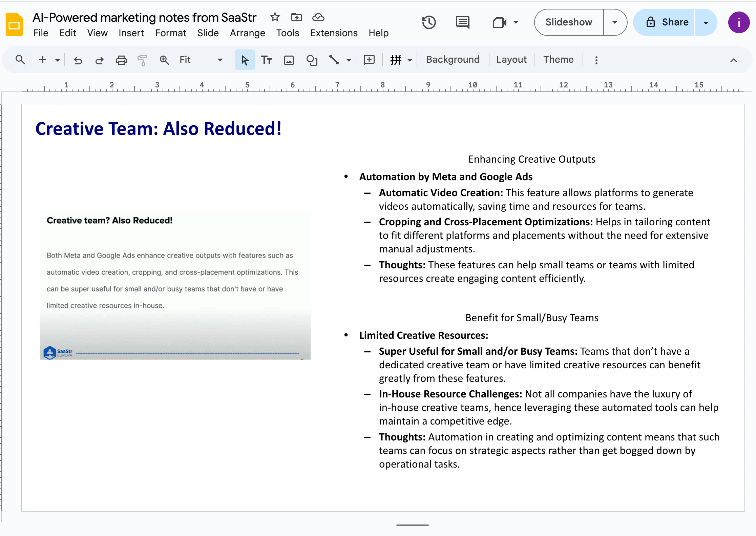
Task: Open version history
Action: 429,22
